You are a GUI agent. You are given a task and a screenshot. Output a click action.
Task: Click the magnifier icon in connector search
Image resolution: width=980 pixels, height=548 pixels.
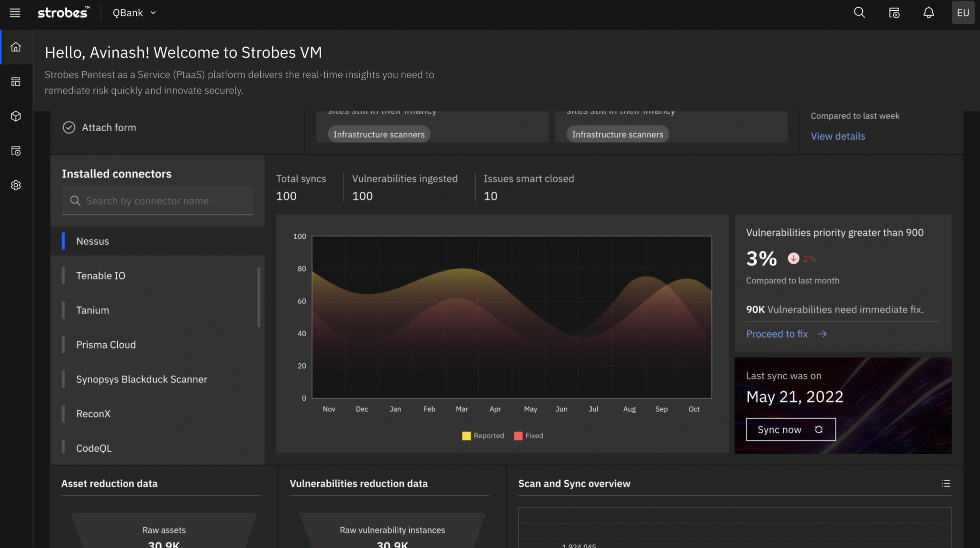pyautogui.click(x=75, y=201)
